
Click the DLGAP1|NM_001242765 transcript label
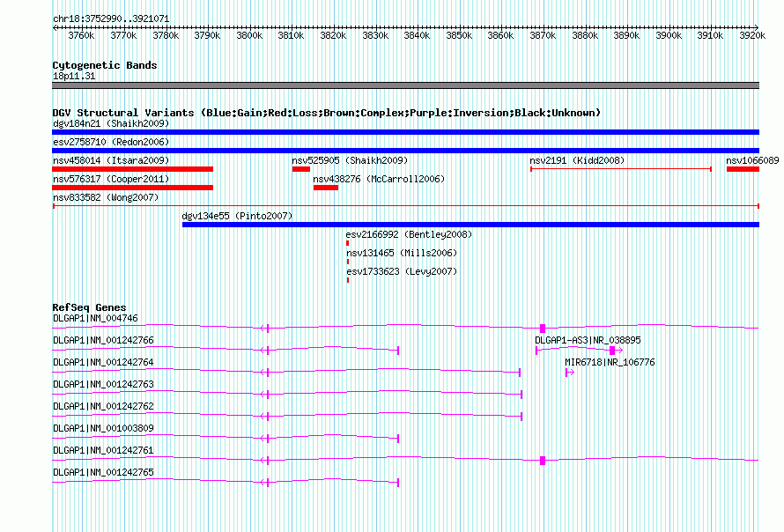pos(103,472)
